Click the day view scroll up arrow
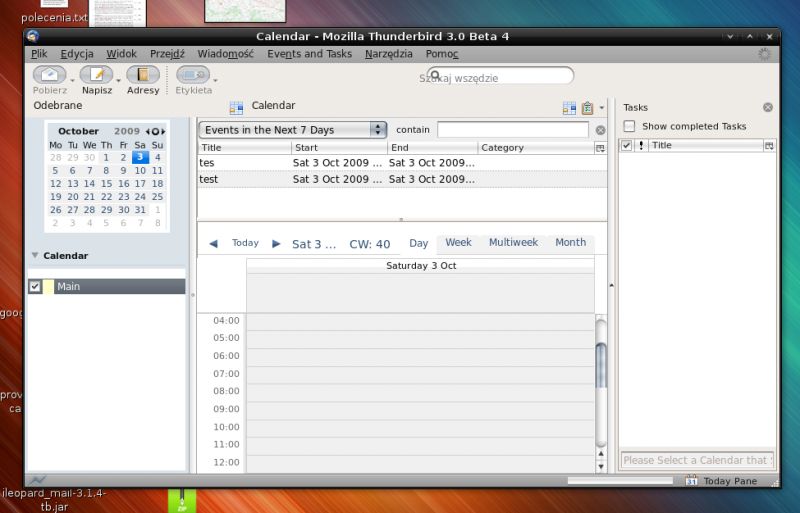800x513 pixels. click(601, 454)
